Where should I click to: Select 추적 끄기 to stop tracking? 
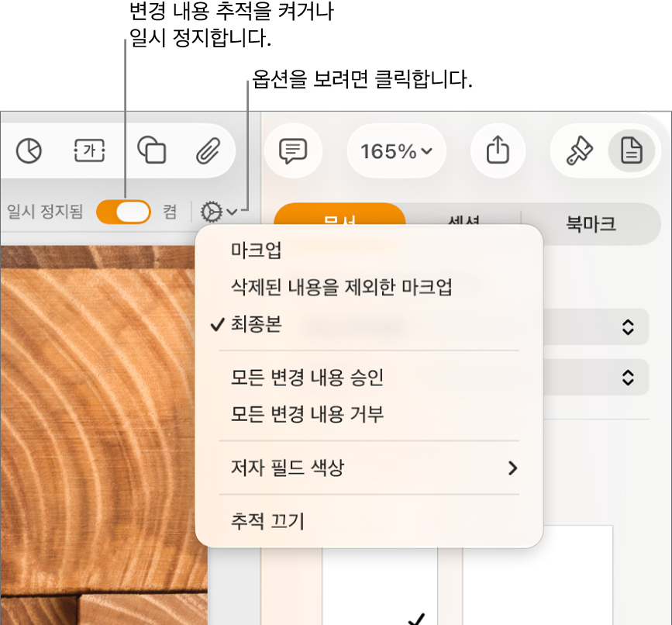coord(369,521)
